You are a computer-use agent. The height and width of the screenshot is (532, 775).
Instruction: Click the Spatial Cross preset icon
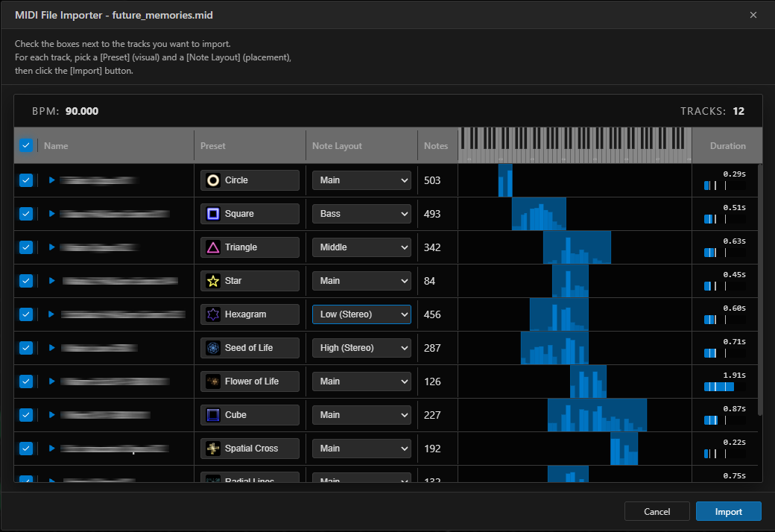pyautogui.click(x=213, y=449)
